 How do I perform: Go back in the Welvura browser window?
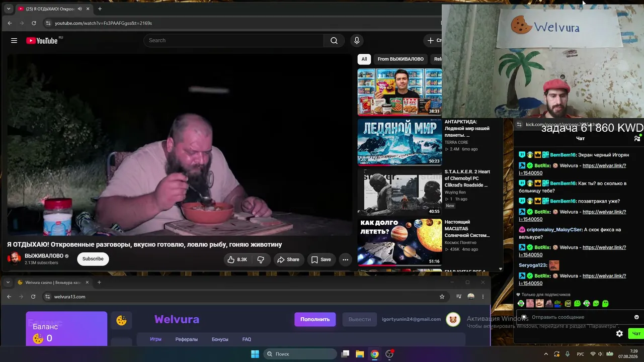[x=9, y=297]
